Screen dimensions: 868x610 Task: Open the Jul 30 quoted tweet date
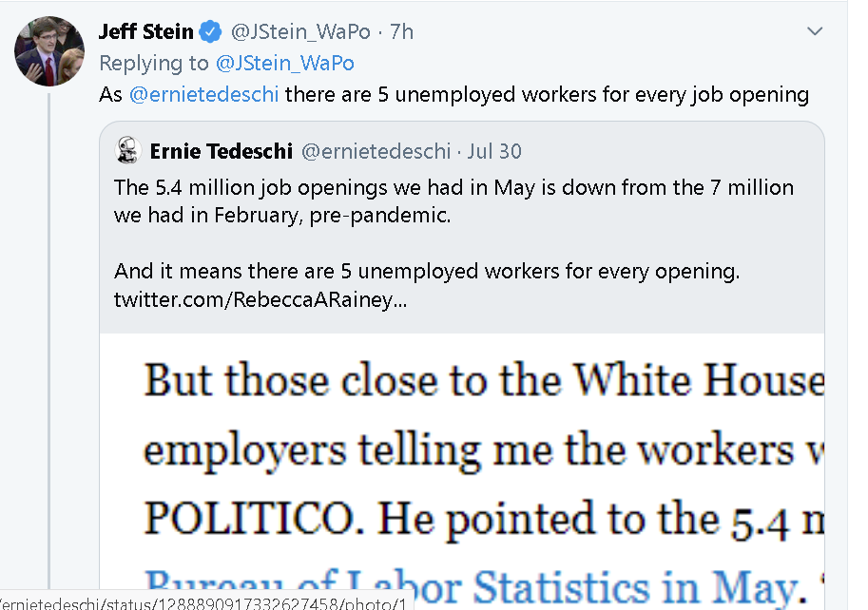(x=494, y=151)
